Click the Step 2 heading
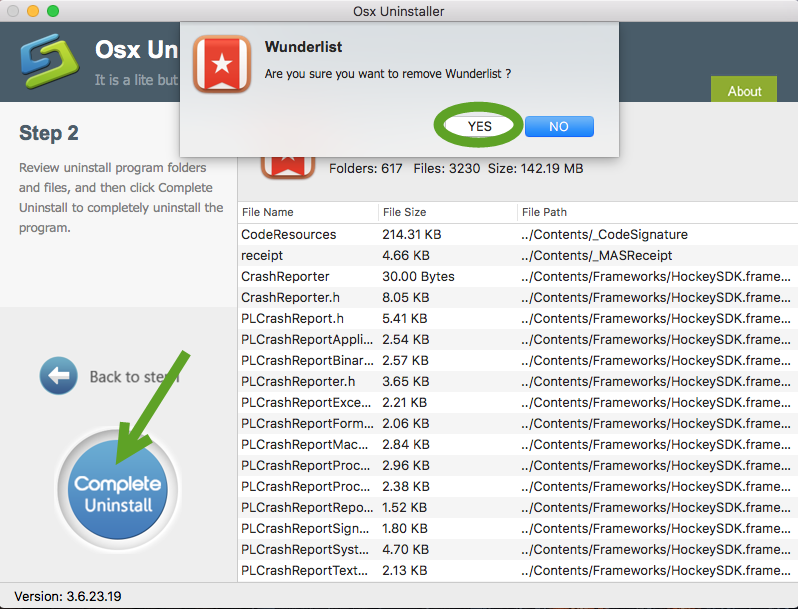 tap(49, 133)
